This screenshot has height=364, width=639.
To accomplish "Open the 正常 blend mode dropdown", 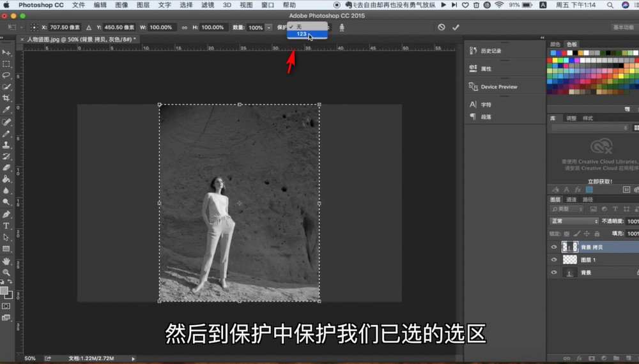I will (x=574, y=221).
